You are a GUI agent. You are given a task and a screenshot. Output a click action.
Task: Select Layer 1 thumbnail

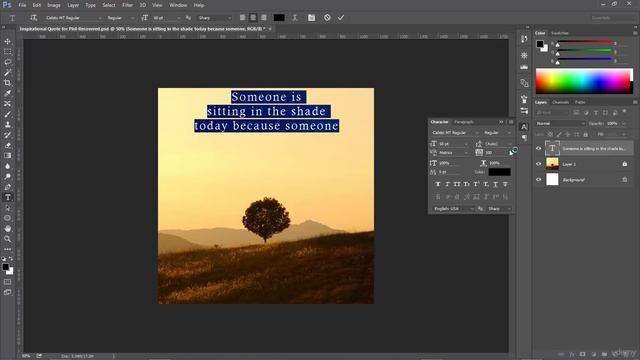[x=552, y=164]
